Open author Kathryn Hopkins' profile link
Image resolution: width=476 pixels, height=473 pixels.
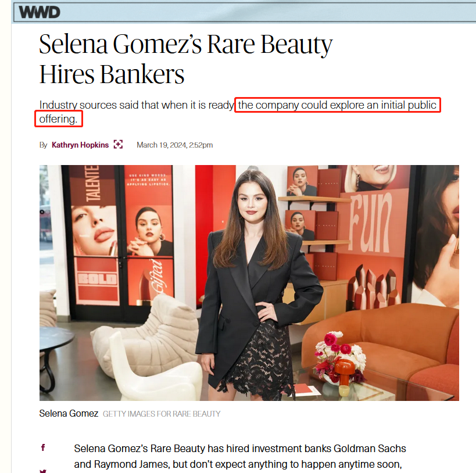tap(80, 145)
